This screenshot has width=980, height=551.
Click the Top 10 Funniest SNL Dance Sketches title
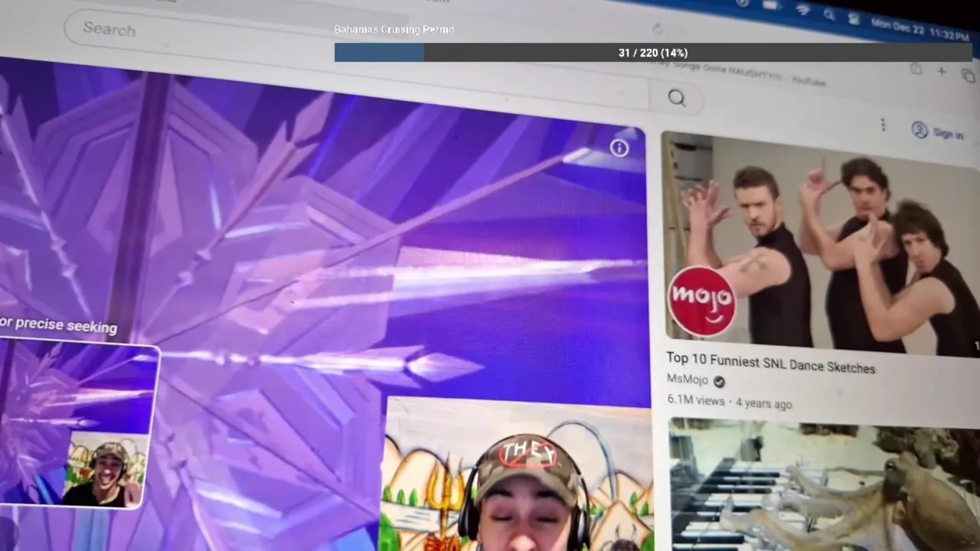[770, 364]
